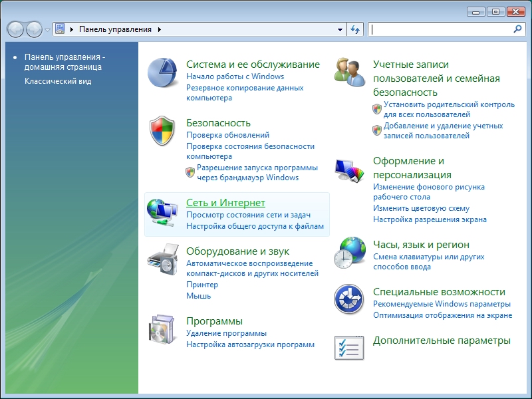Image resolution: width=532 pixels, height=399 pixels.
Task: Click the Forward navigation arrow button
Action: pos(34,29)
